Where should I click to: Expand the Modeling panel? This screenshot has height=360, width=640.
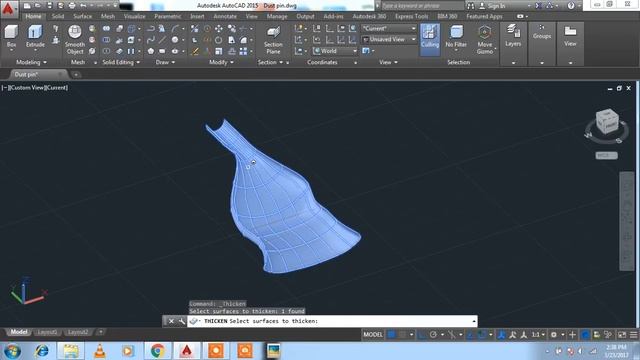point(31,62)
